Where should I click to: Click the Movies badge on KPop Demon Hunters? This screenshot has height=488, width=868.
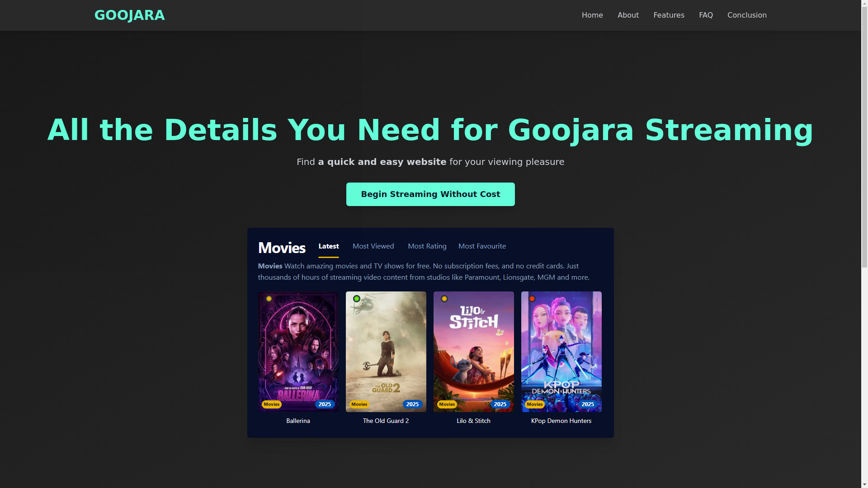coord(535,404)
